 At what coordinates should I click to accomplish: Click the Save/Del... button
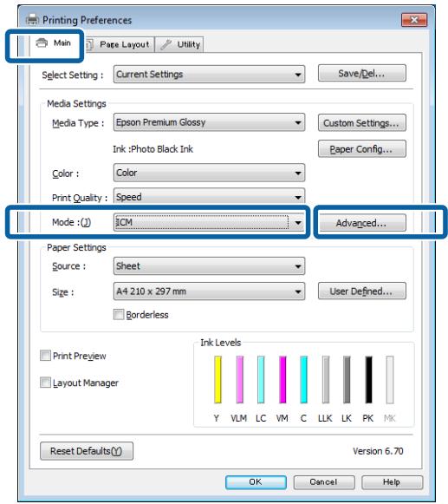[362, 74]
